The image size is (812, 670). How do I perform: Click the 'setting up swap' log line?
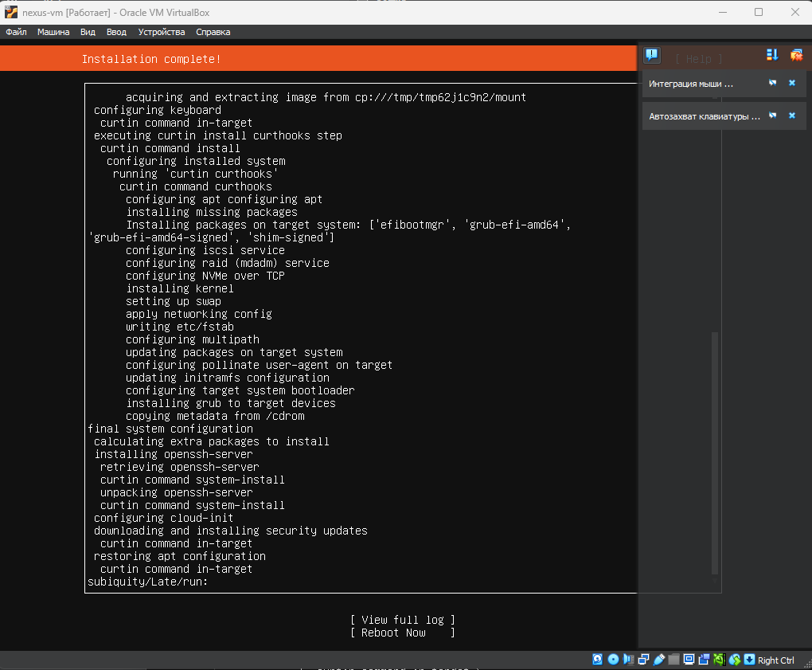click(x=174, y=301)
